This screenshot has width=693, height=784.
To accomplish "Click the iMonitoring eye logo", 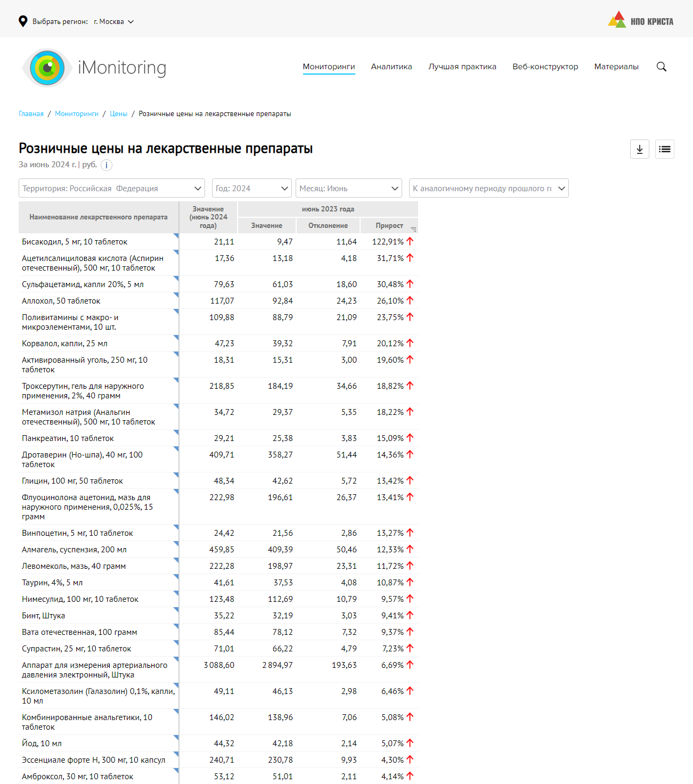I will (x=47, y=68).
